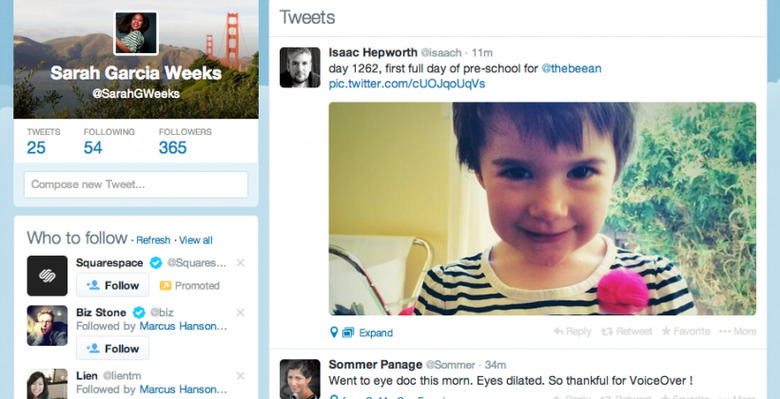This screenshot has width=780, height=399.
Task: Click Compose new Tweet field
Action: (x=136, y=185)
